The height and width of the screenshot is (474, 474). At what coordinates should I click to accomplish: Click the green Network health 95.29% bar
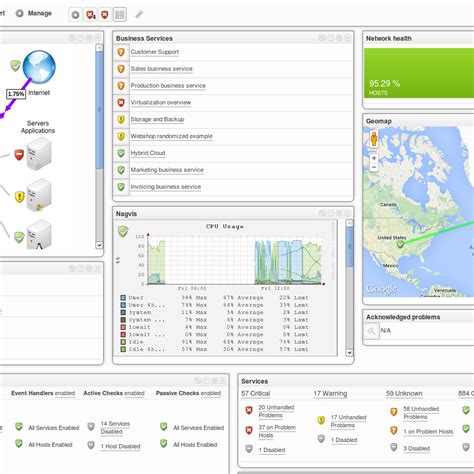(419, 73)
